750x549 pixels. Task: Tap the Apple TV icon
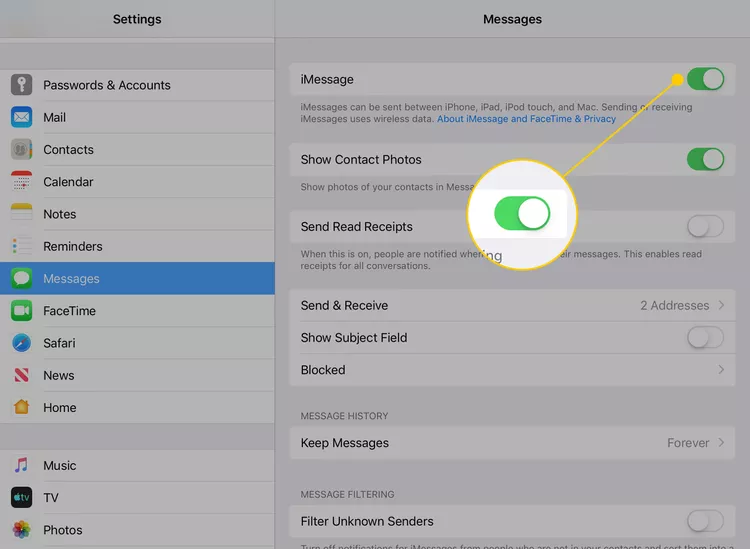click(x=22, y=497)
